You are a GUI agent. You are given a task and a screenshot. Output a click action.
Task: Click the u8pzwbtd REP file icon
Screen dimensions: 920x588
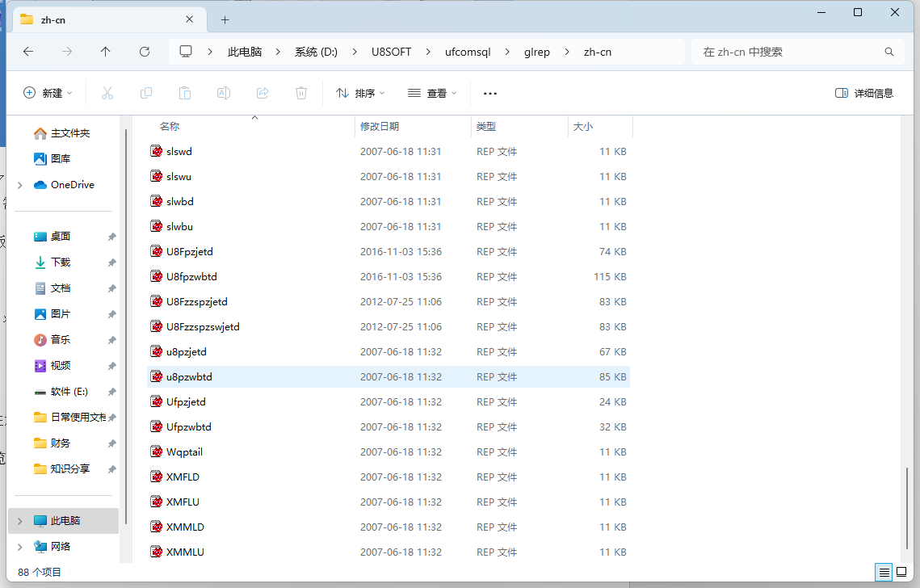pyautogui.click(x=157, y=376)
